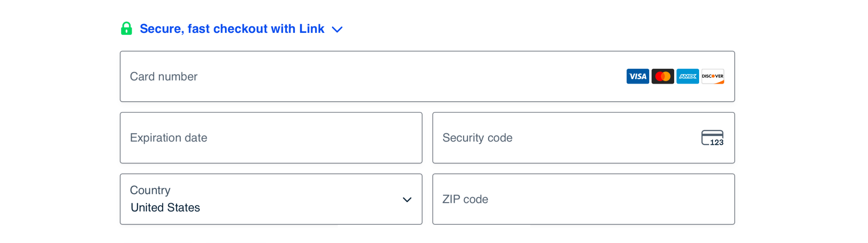Click the Security code placeholder text

click(x=477, y=138)
